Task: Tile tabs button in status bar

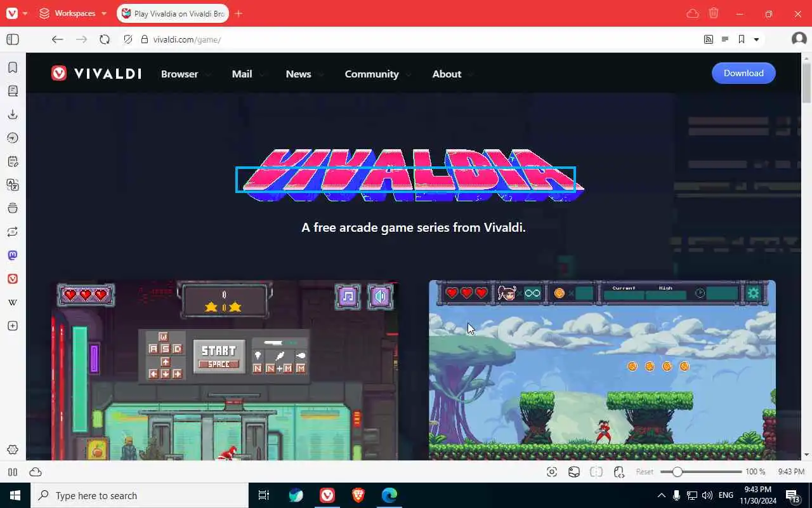Action: [596, 472]
